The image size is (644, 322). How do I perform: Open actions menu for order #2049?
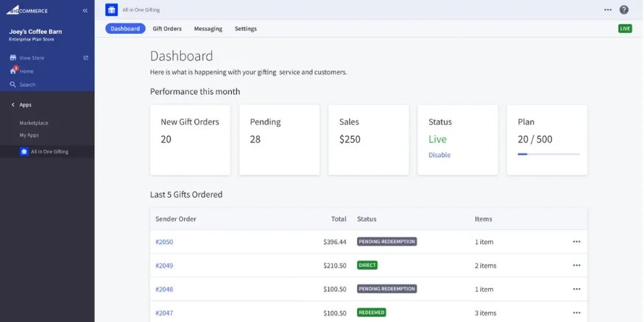click(576, 265)
